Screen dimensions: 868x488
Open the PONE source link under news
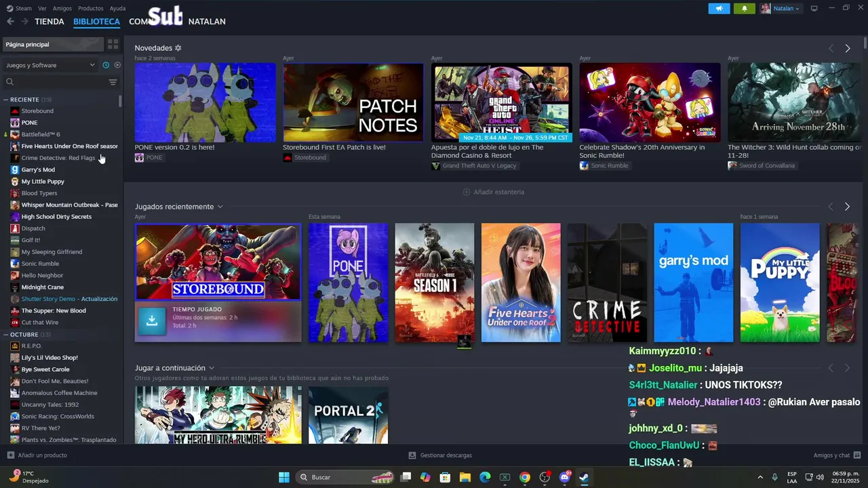click(x=149, y=157)
